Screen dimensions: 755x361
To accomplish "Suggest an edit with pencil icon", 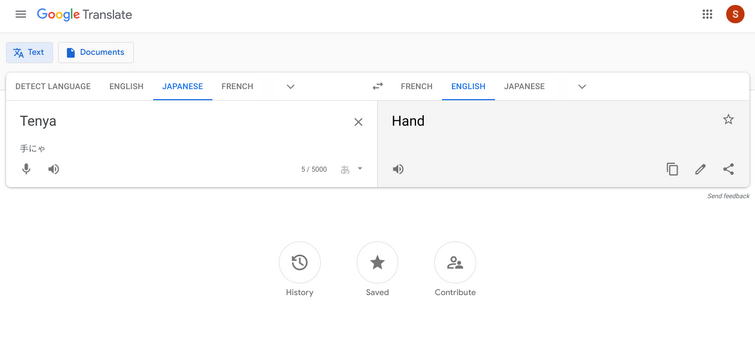I will (x=700, y=169).
